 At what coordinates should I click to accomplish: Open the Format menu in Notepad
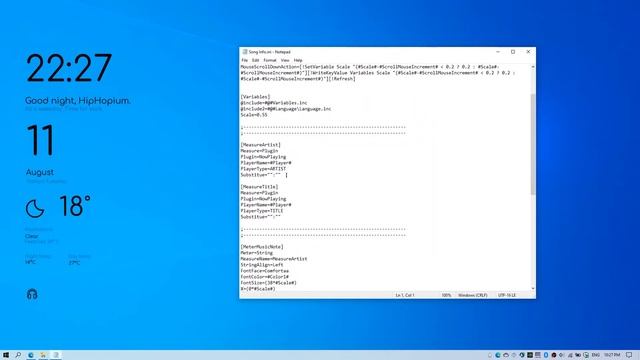270,60
